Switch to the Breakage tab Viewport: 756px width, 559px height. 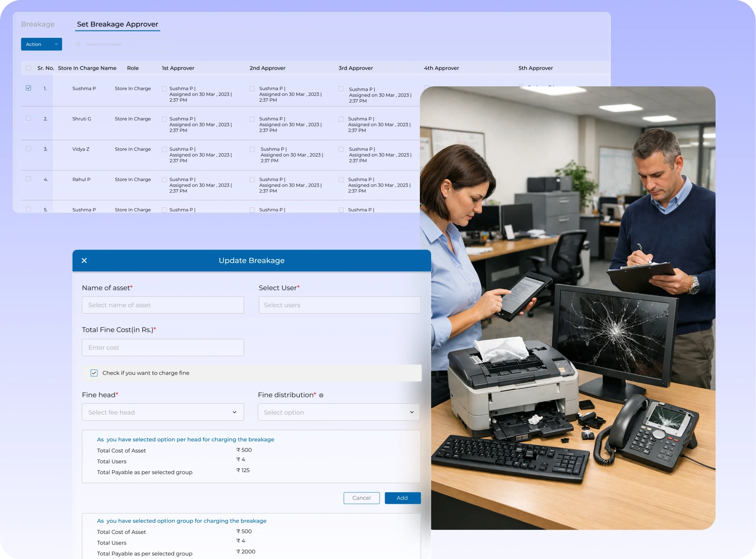click(38, 25)
